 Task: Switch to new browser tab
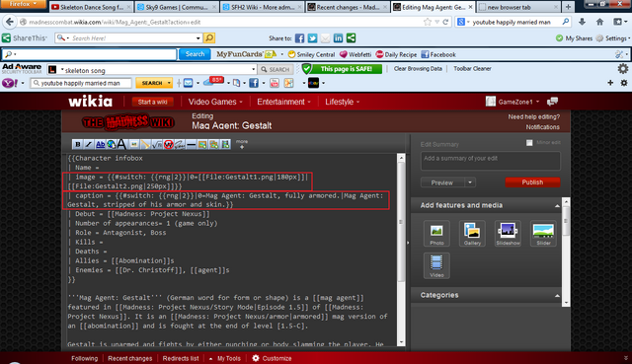pyautogui.click(x=518, y=7)
